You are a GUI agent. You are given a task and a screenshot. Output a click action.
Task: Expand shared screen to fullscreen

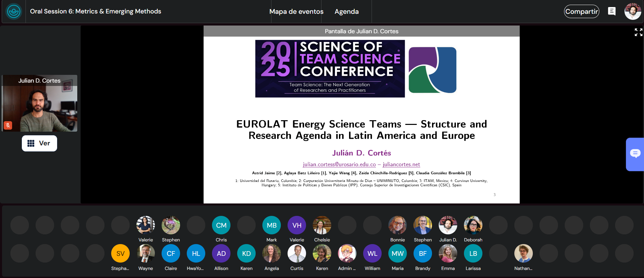pyautogui.click(x=638, y=32)
